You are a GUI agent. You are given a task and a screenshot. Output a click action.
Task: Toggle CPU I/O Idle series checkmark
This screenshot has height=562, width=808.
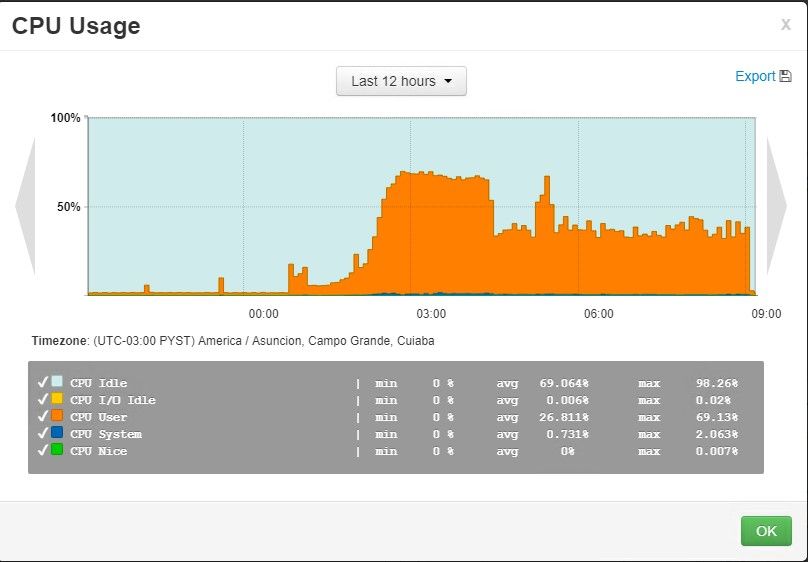click(43, 399)
